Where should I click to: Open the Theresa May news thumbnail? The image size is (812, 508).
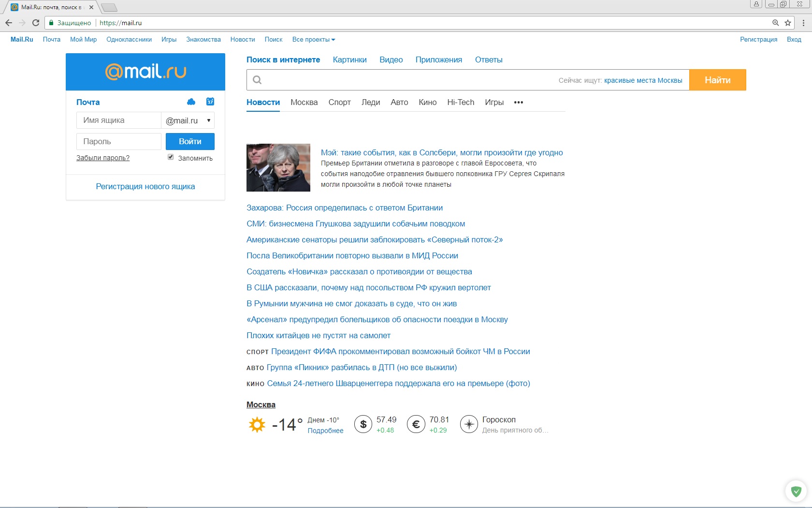(x=278, y=167)
